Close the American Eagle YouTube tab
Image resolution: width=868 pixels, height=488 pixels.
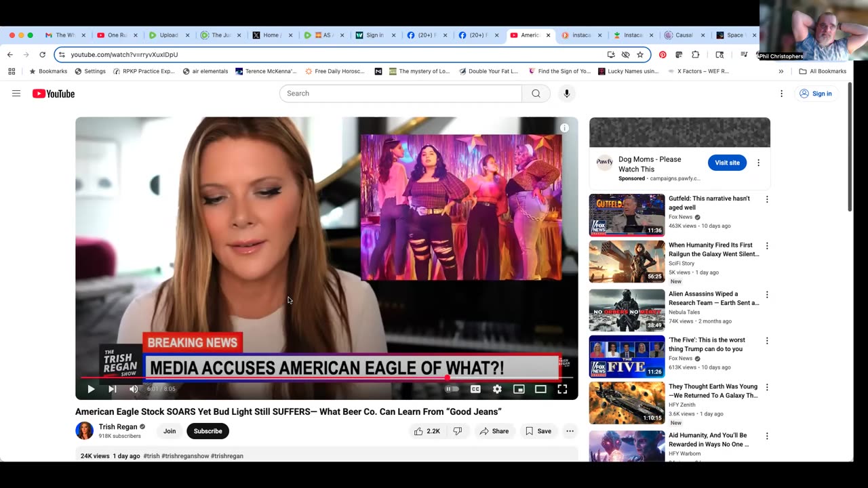pos(549,35)
